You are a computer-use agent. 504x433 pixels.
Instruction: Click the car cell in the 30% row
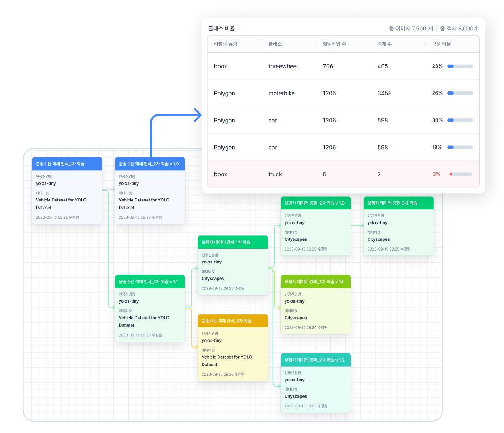(272, 120)
